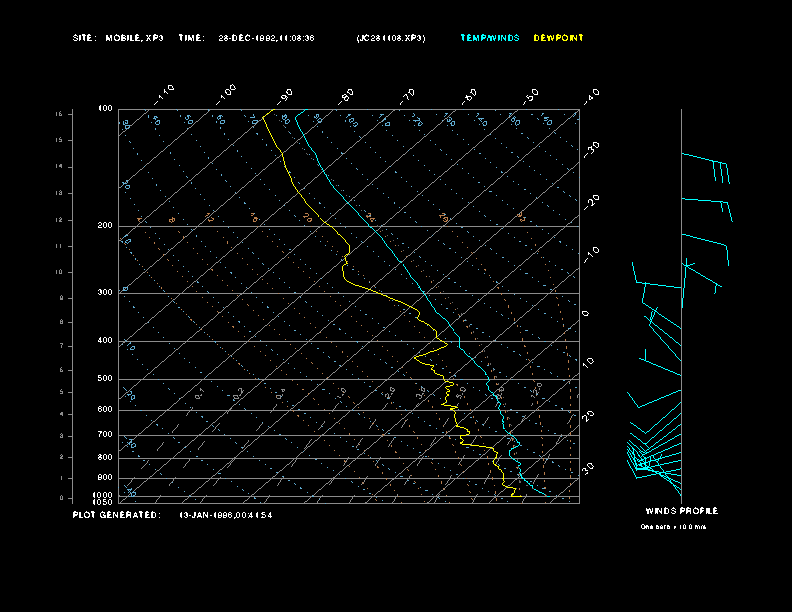Click the "16" tick on height scale
Screen dimensions: 792x612
[x=59, y=114]
